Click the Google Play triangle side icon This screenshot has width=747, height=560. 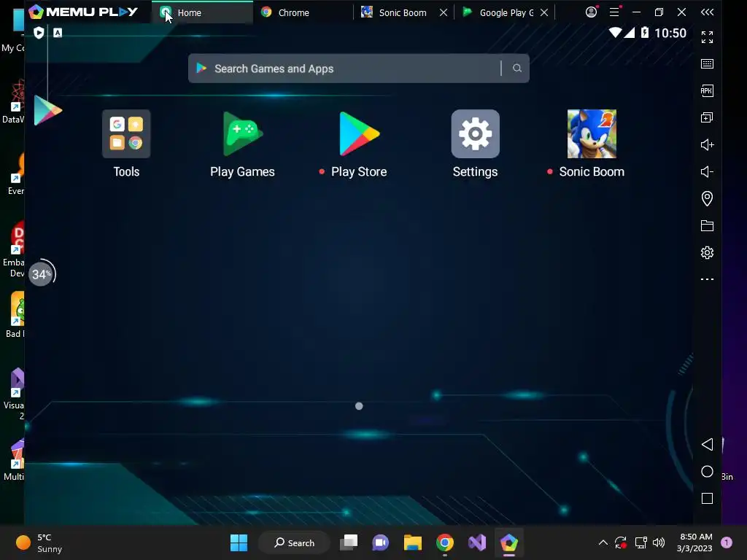(x=47, y=111)
